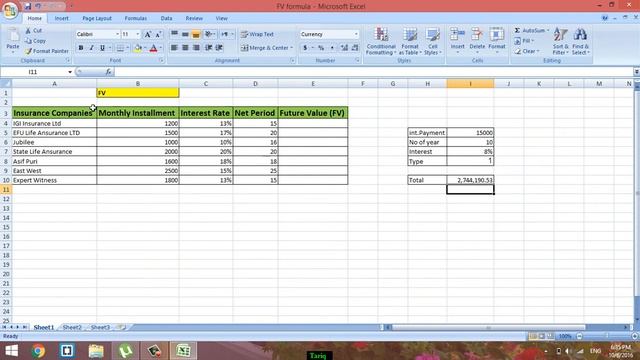Screen dimensions: 640x360
Task: Expand the Name Box dropdown arrow
Action: point(70,72)
